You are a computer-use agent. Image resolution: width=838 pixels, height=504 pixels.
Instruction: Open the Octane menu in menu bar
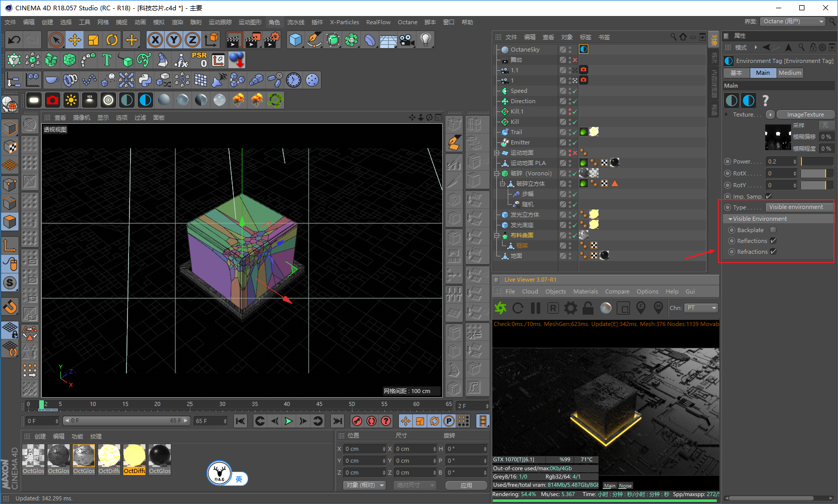[x=407, y=22]
